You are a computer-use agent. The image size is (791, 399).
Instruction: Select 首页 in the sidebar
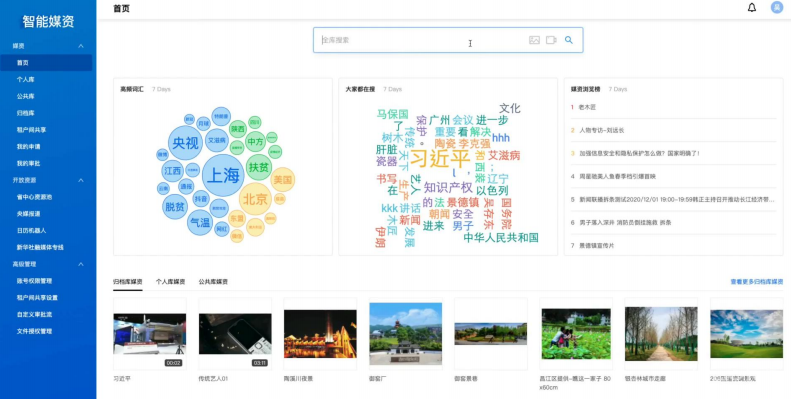[46, 63]
